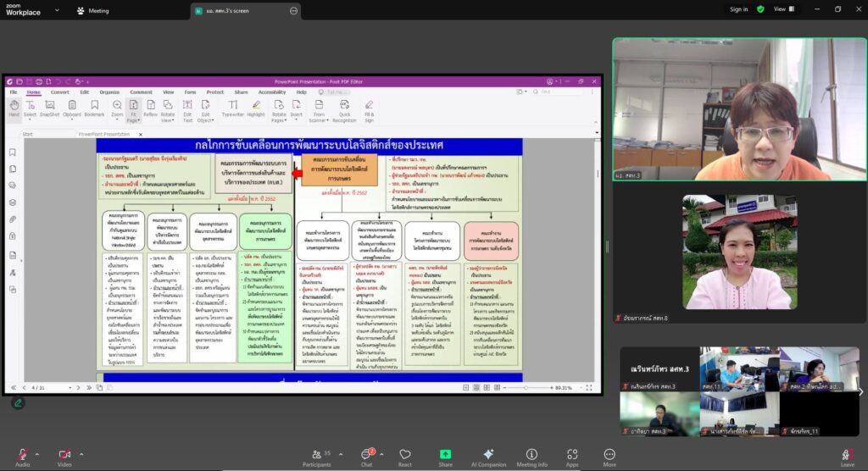
Task: Click the React heart icon
Action: coord(405,455)
